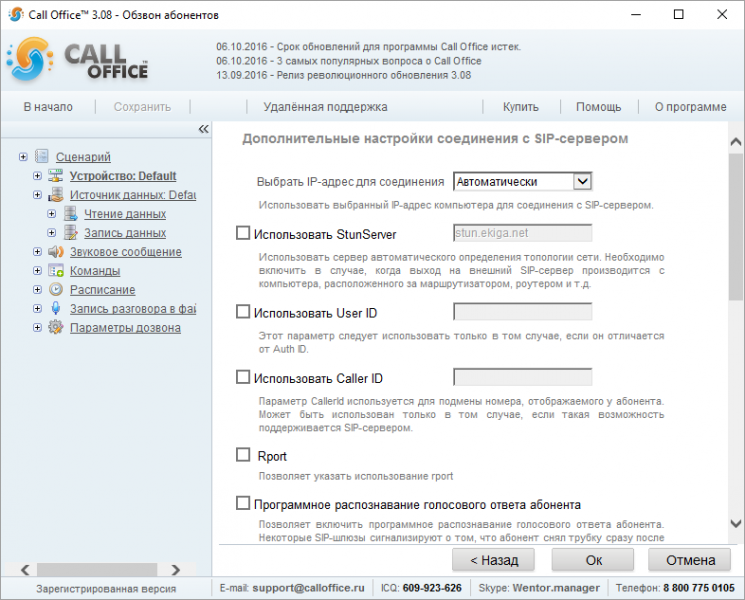Expand the Расписание node
The width and height of the screenshot is (745, 600).
(x=37, y=290)
